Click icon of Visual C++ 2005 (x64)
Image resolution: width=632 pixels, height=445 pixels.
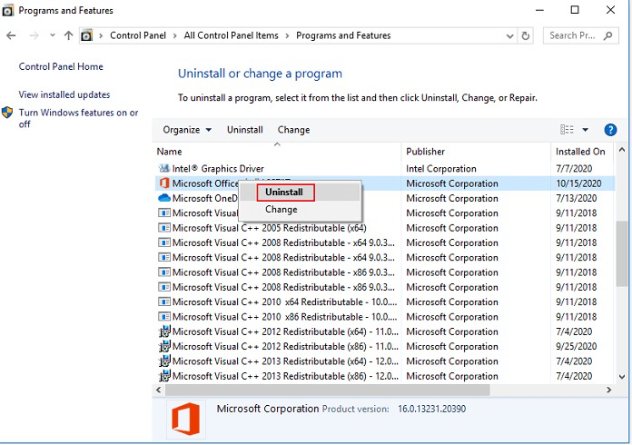(x=164, y=228)
